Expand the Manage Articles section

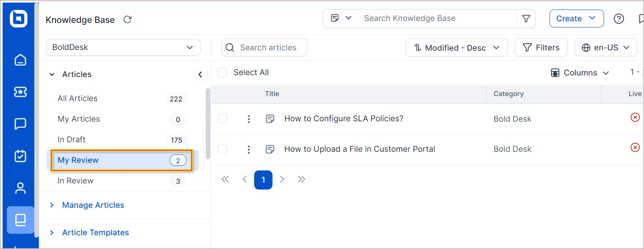[x=93, y=205]
